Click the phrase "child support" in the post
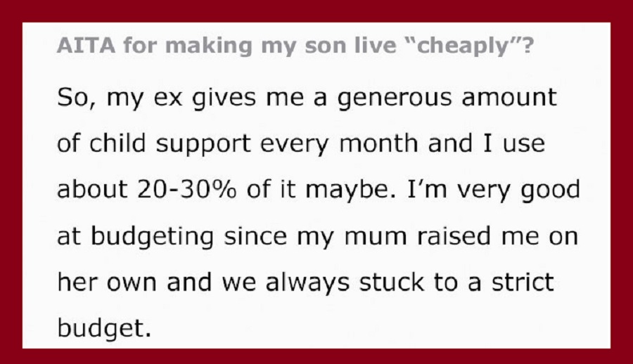This screenshot has width=633, height=364. pyautogui.click(x=170, y=144)
